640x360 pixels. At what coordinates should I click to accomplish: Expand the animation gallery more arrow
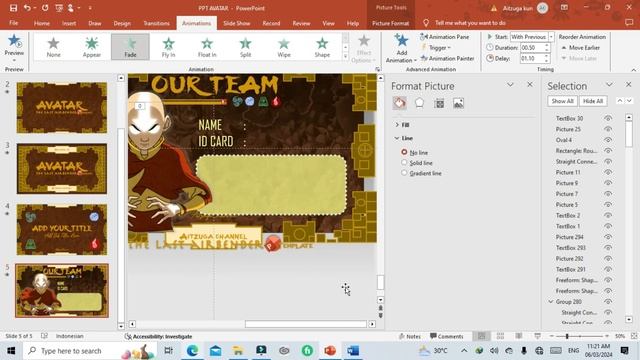point(345,56)
